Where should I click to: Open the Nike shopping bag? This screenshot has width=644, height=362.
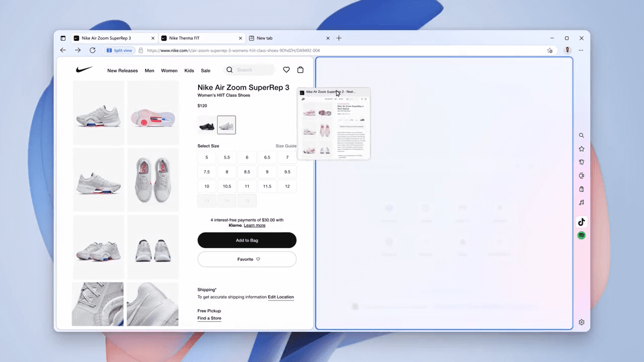[x=300, y=70]
